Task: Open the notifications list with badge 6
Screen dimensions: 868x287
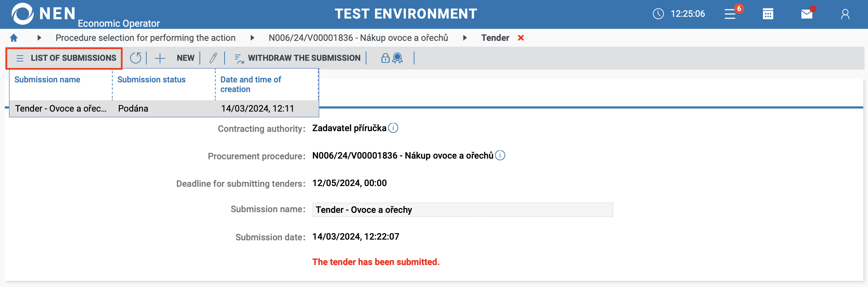Action: [731, 14]
